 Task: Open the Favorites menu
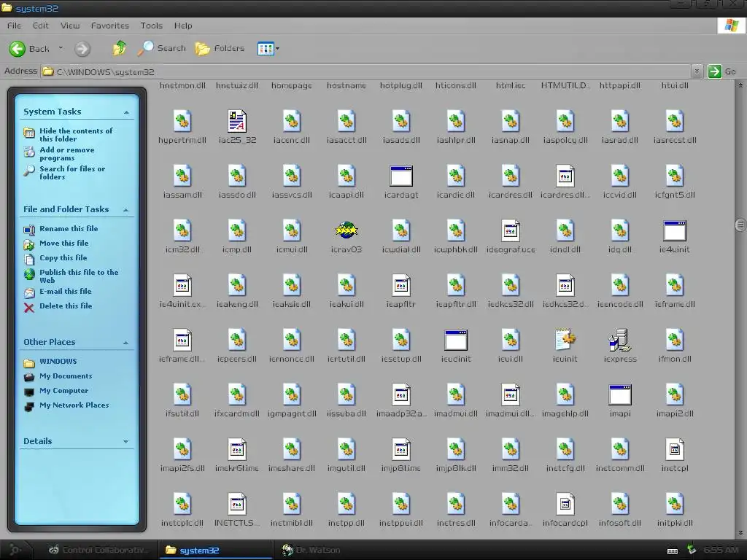[x=110, y=26]
